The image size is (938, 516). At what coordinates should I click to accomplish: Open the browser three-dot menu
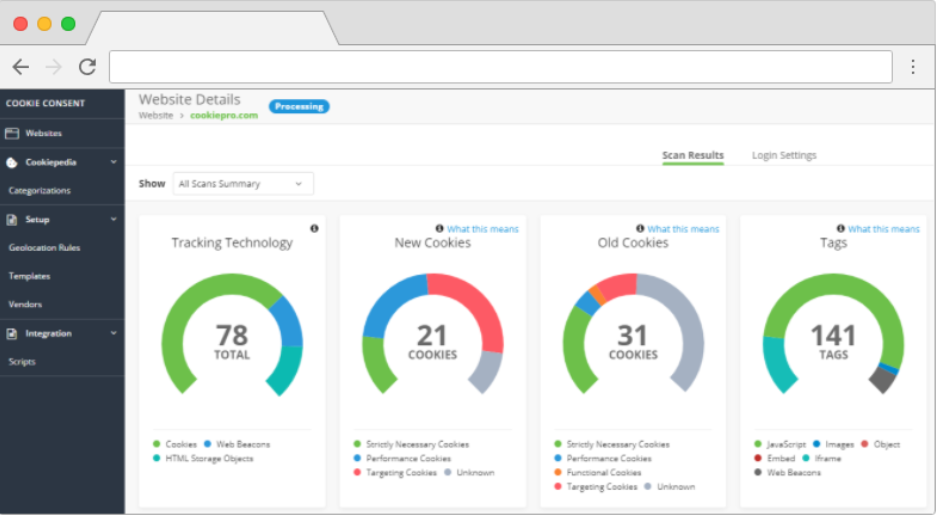pyautogui.click(x=912, y=67)
